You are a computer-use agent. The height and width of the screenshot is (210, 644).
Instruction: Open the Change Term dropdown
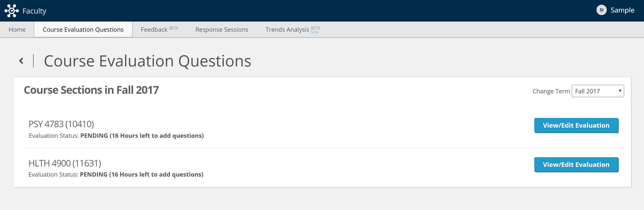pyautogui.click(x=597, y=91)
